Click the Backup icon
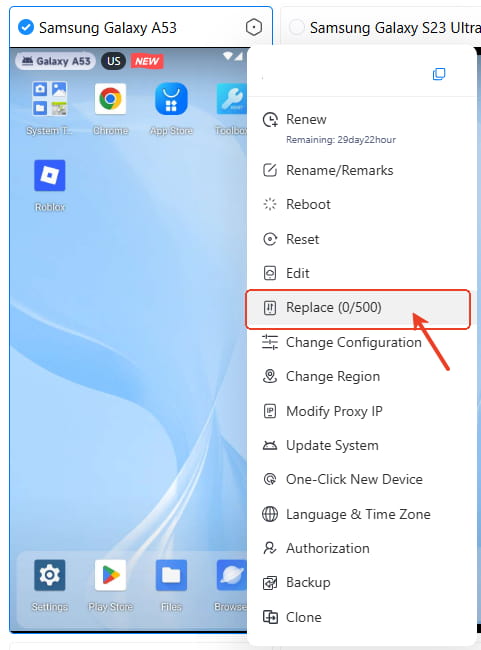Image resolution: width=481 pixels, height=650 pixels. (270, 583)
